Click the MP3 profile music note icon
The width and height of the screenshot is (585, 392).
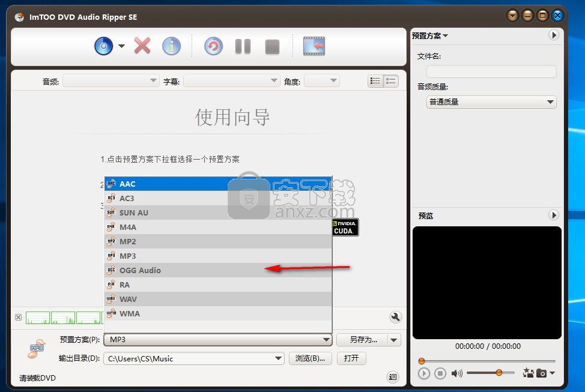click(37, 349)
